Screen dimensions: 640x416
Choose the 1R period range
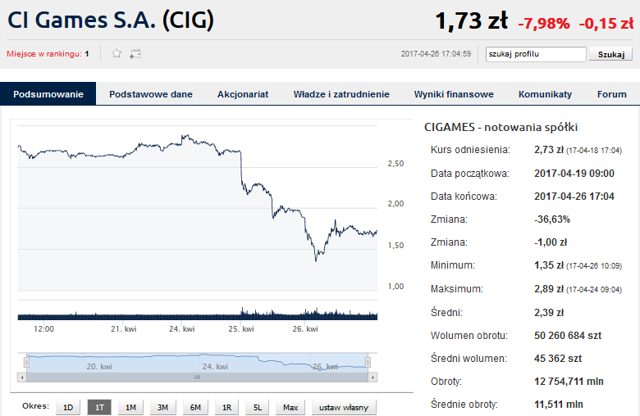(227, 407)
